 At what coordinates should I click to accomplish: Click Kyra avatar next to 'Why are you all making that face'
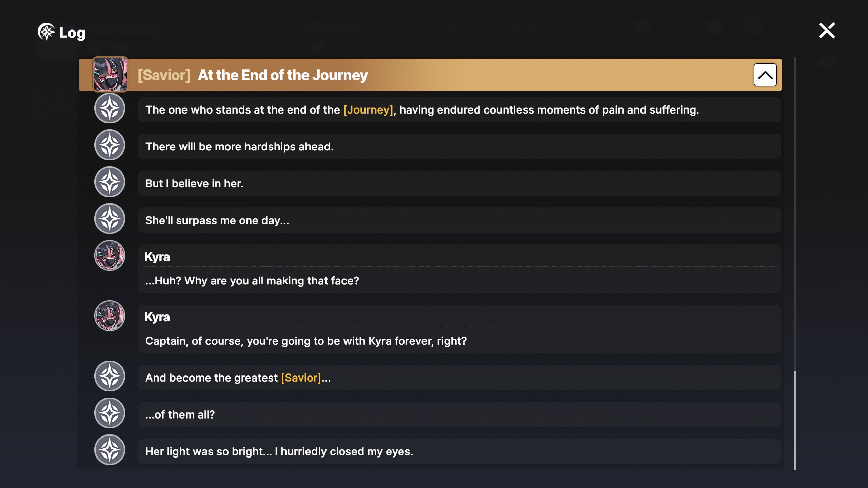pos(110,256)
